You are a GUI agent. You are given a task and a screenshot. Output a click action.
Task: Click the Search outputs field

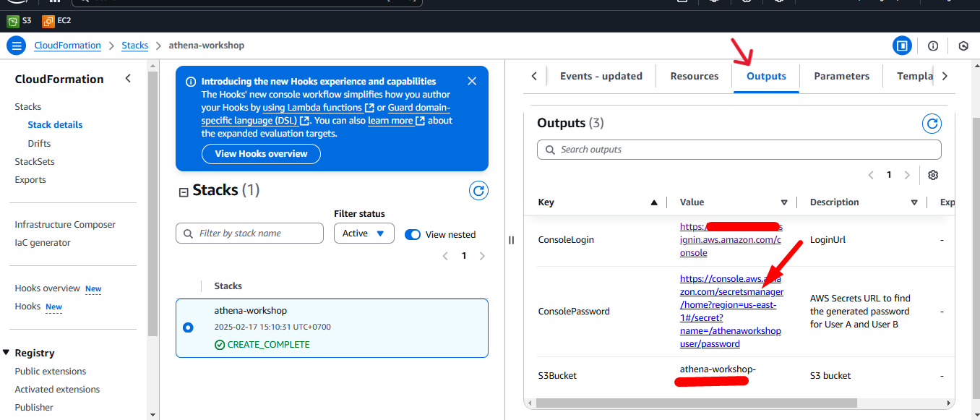click(x=739, y=150)
